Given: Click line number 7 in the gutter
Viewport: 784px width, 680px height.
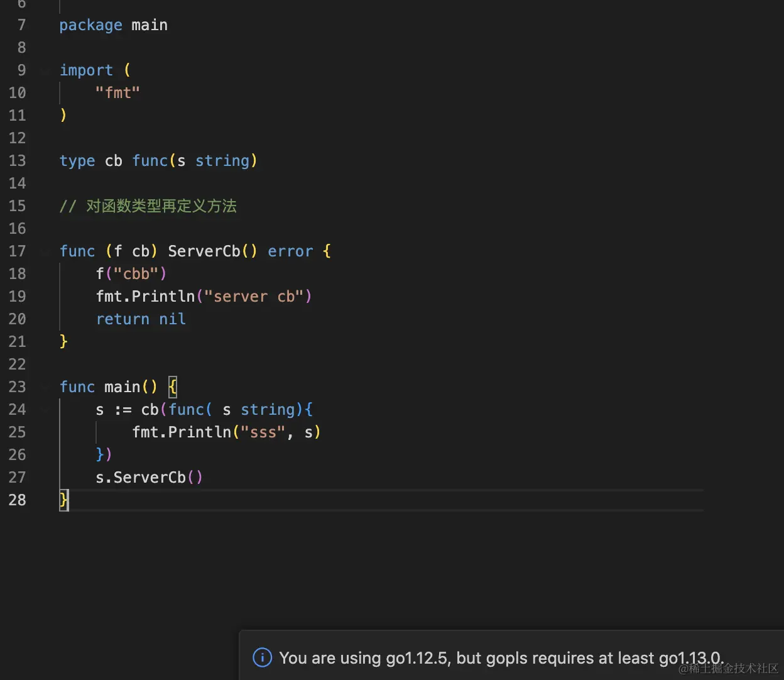Looking at the screenshot, I should pyautogui.click(x=22, y=25).
